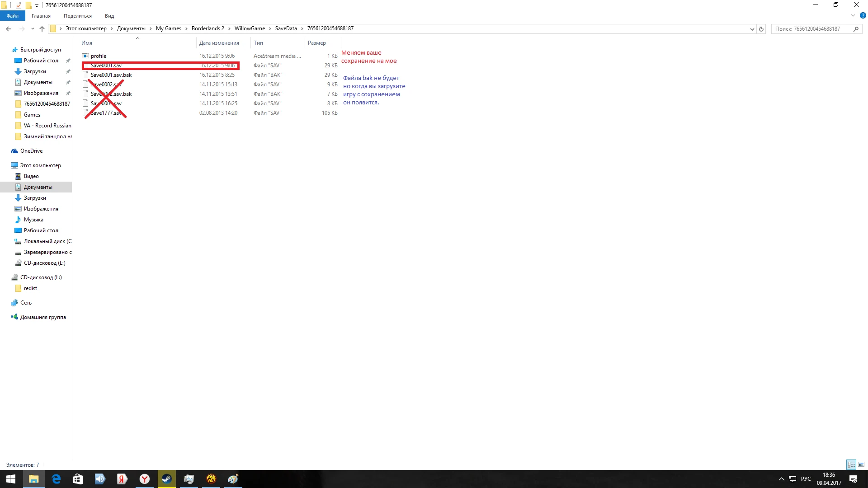Open OneDrive in the navigation pane
Viewport: 868px width, 488px height.
[31, 151]
